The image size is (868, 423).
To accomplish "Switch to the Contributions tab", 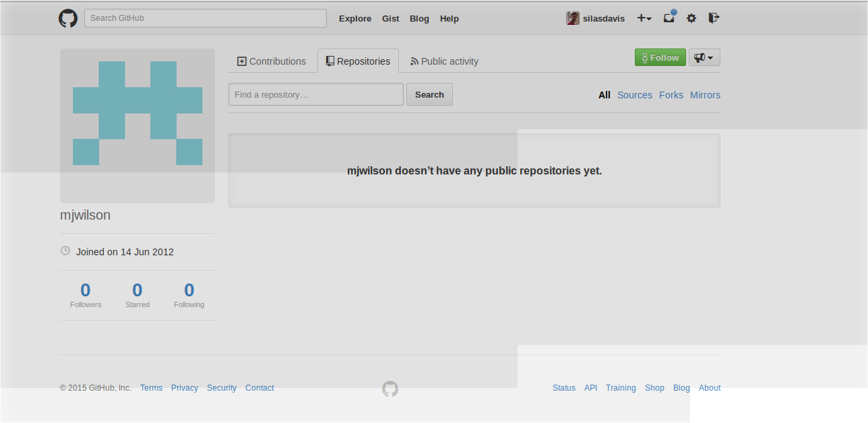I will 272,61.
